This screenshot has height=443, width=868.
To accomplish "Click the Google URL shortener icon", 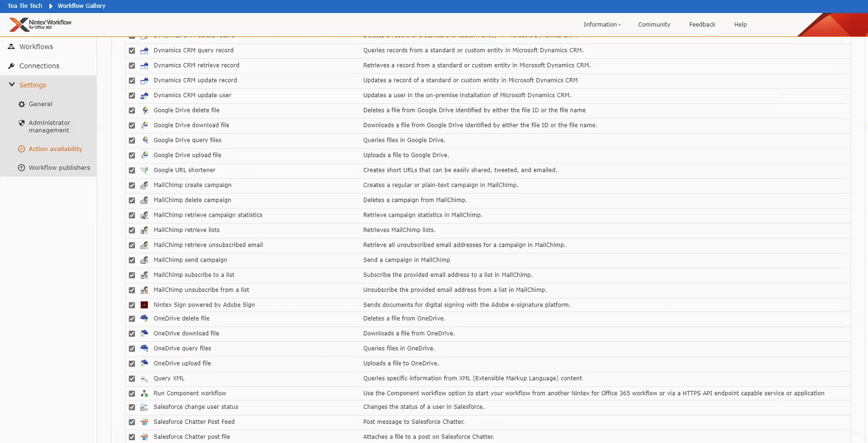I will click(144, 170).
